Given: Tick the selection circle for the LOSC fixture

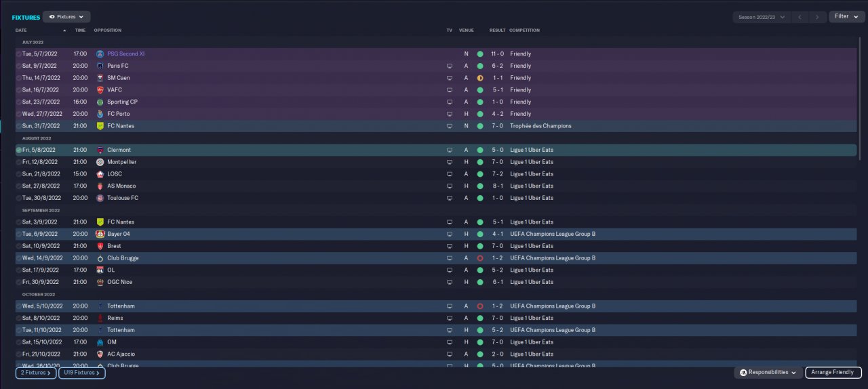Looking at the screenshot, I should pos(19,174).
